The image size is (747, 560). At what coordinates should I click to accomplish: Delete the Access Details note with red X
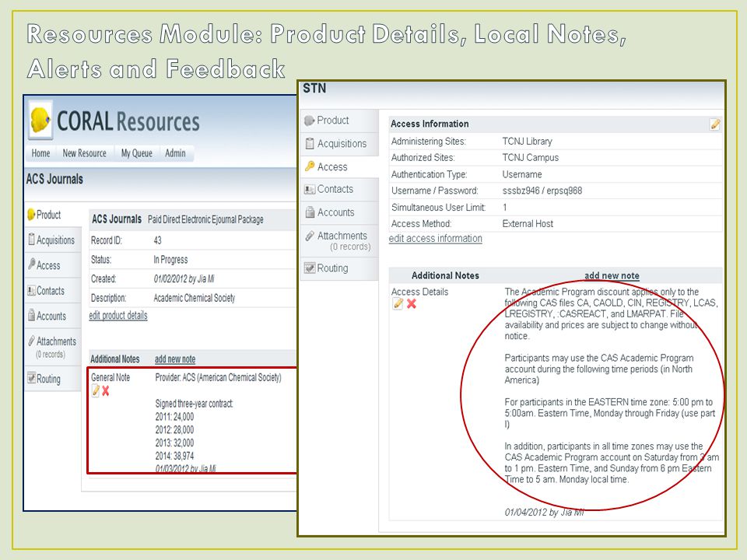point(411,304)
